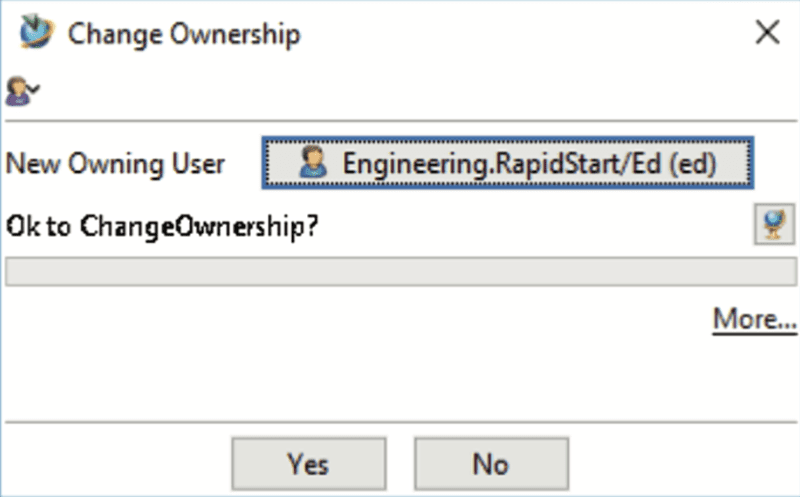Click the user icon below the title
This screenshot has height=497, width=800.
(17, 91)
